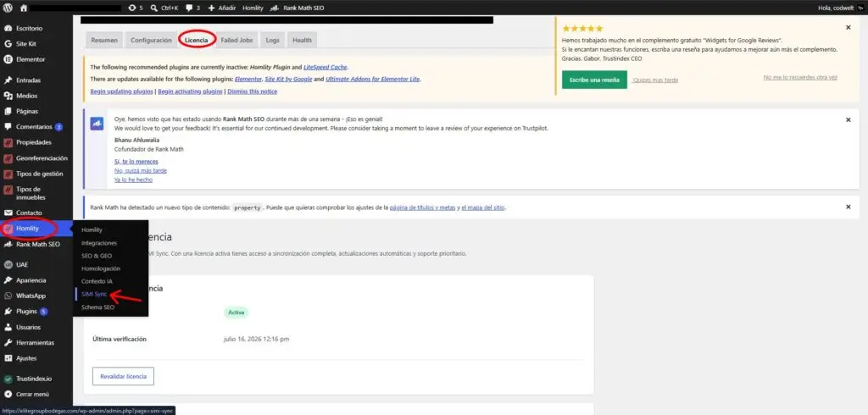
Task: Open Herramientas sidebar menu
Action: pyautogui.click(x=36, y=342)
